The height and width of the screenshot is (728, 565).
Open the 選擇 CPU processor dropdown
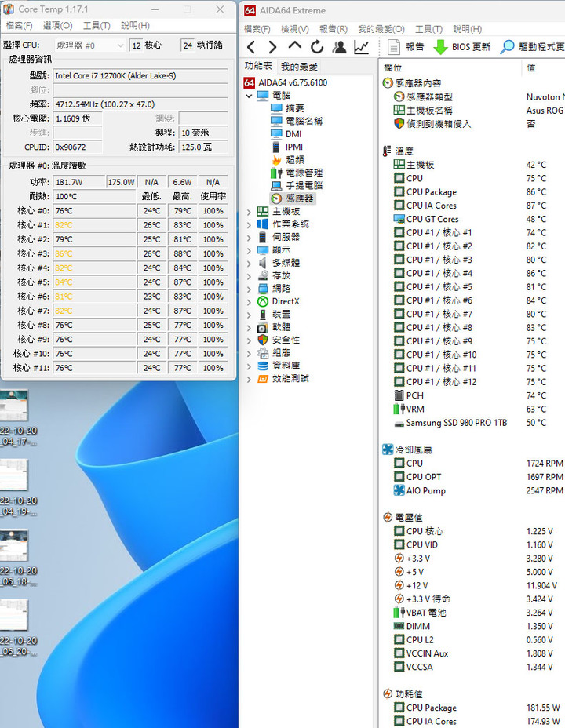90,45
